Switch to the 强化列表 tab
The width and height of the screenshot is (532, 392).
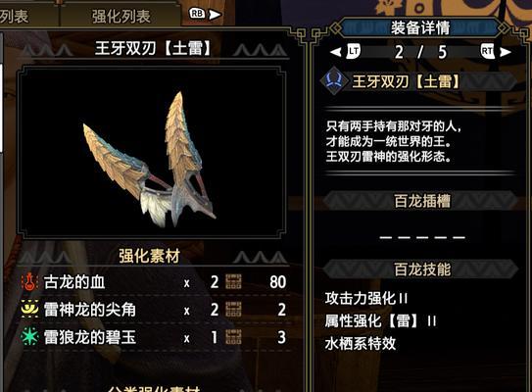pyautogui.click(x=121, y=16)
